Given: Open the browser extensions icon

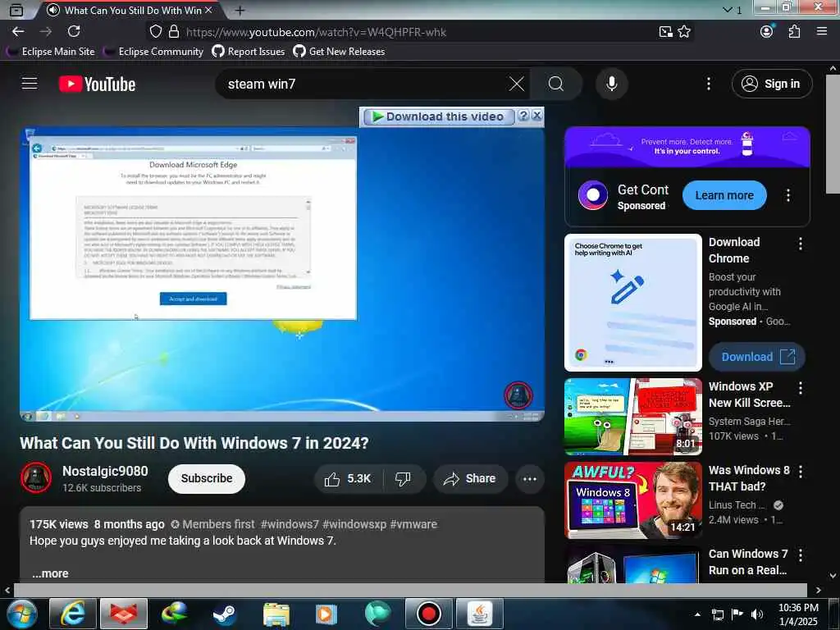Looking at the screenshot, I should 794,32.
